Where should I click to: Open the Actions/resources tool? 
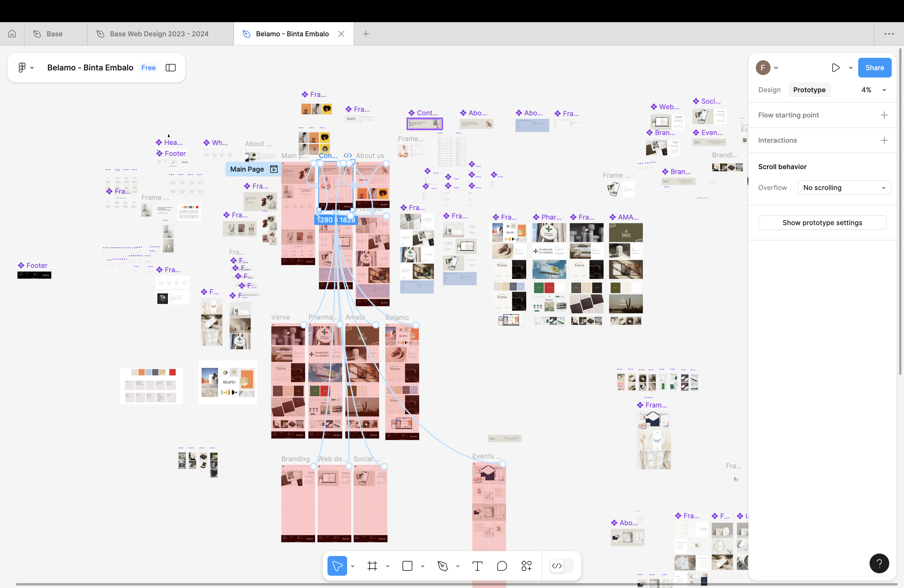[526, 566]
